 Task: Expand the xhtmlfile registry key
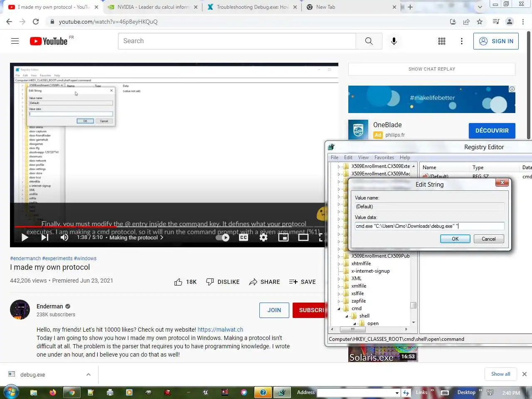pos(339,264)
